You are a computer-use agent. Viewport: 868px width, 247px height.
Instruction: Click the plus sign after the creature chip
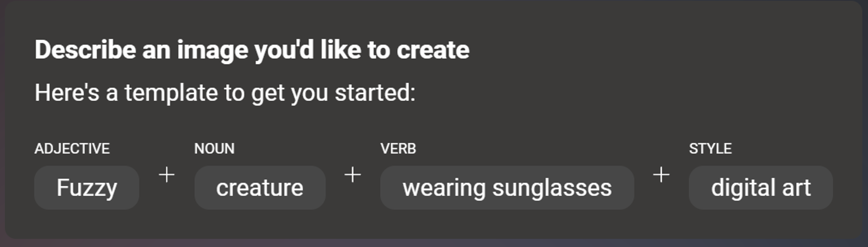(x=353, y=175)
